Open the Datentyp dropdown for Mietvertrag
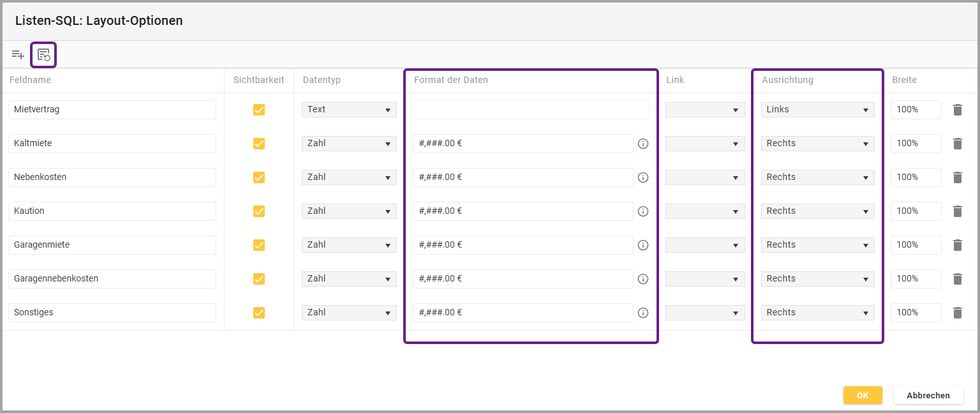 coord(349,110)
